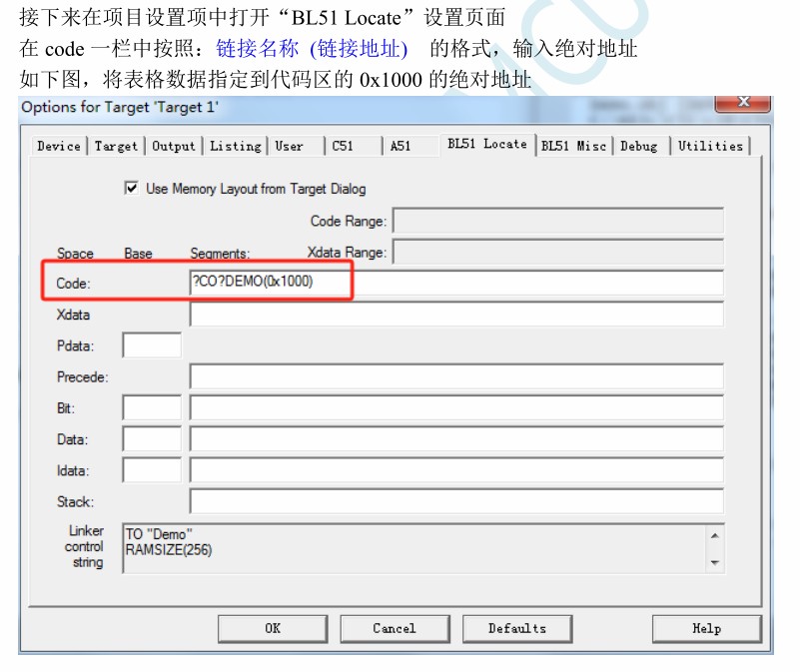Confirm settings with the OK button
The image size is (800, 672).
point(273,629)
